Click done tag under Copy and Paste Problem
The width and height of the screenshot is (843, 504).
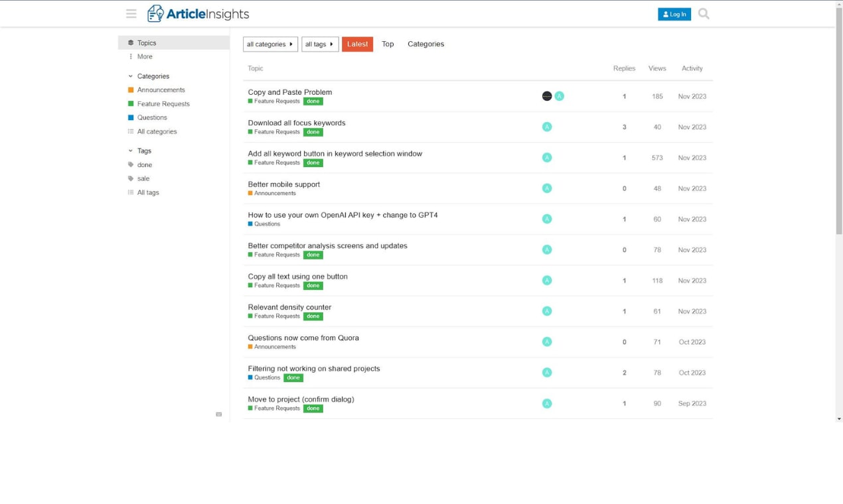click(x=313, y=101)
